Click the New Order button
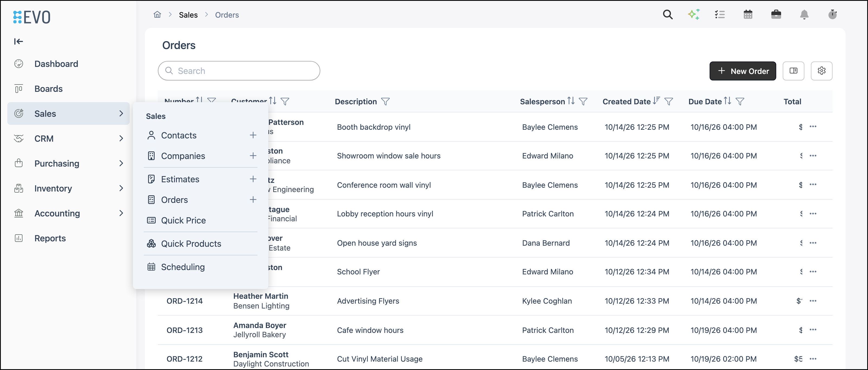Image resolution: width=868 pixels, height=370 pixels. [743, 71]
